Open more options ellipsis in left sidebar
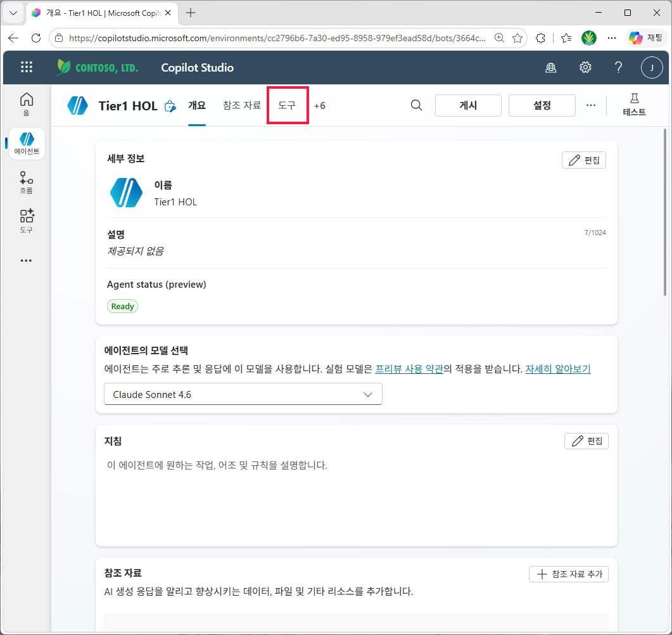Image resolution: width=672 pixels, height=635 pixels. tap(26, 260)
